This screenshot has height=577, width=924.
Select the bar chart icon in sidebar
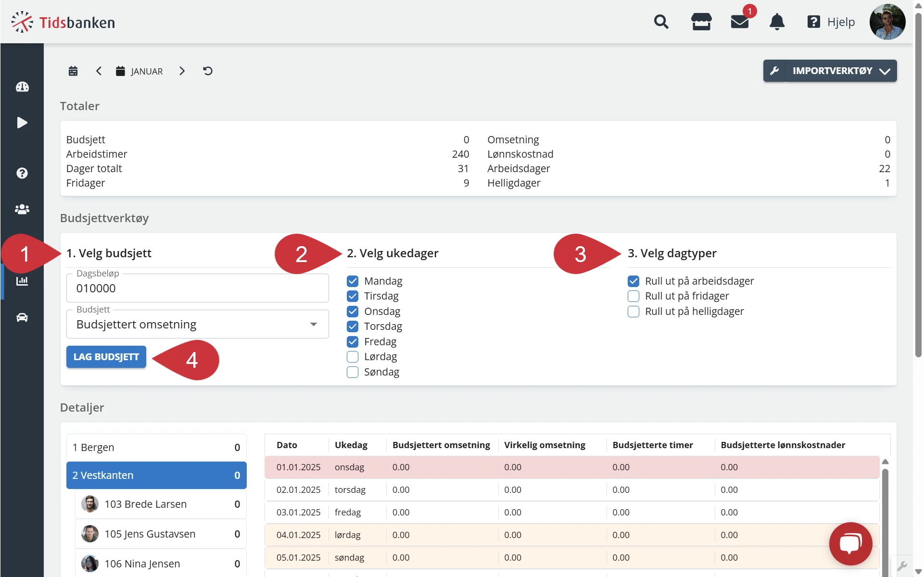tap(22, 281)
